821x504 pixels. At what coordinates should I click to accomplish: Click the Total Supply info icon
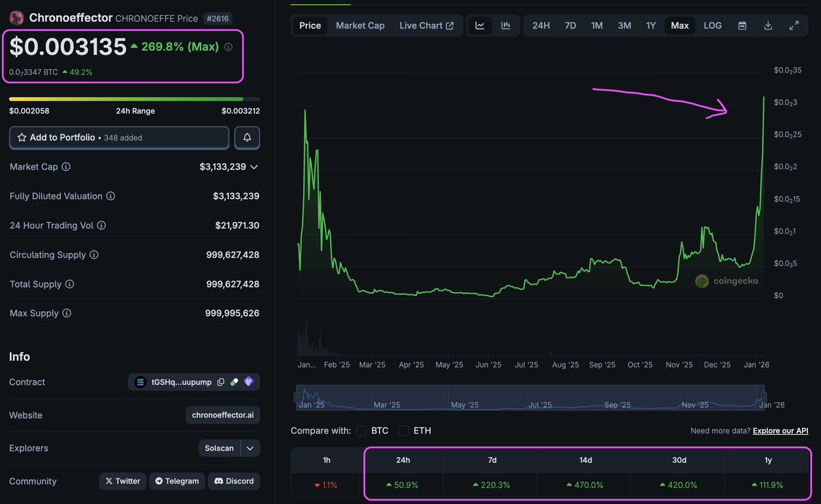click(x=69, y=284)
